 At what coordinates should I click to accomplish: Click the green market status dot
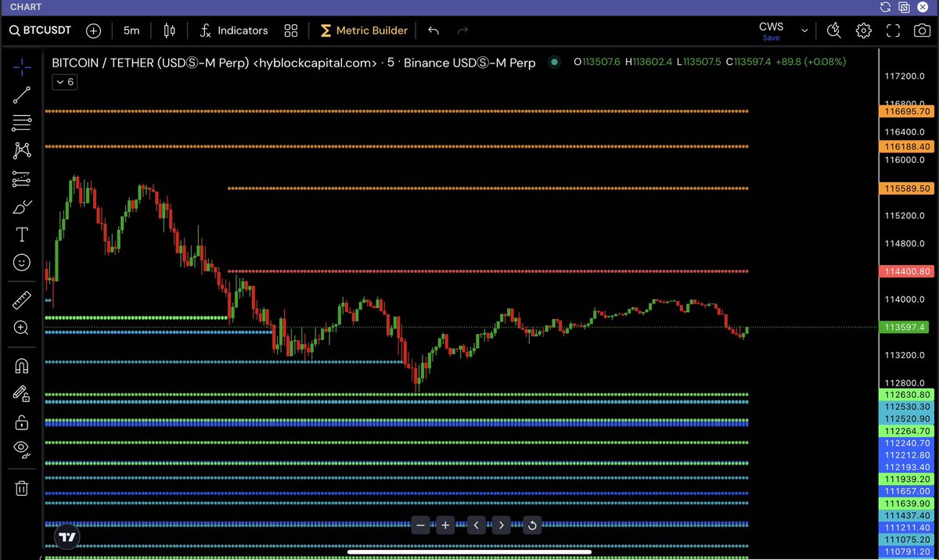click(x=555, y=62)
